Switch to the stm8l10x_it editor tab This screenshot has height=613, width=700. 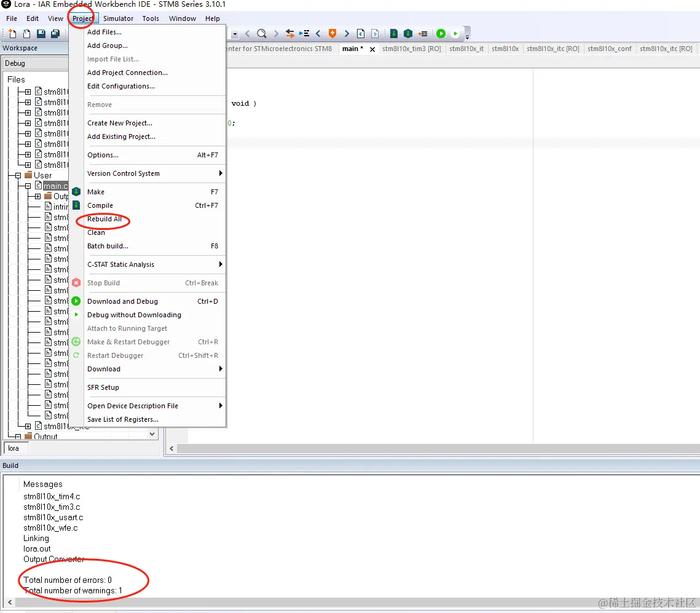tap(466, 49)
